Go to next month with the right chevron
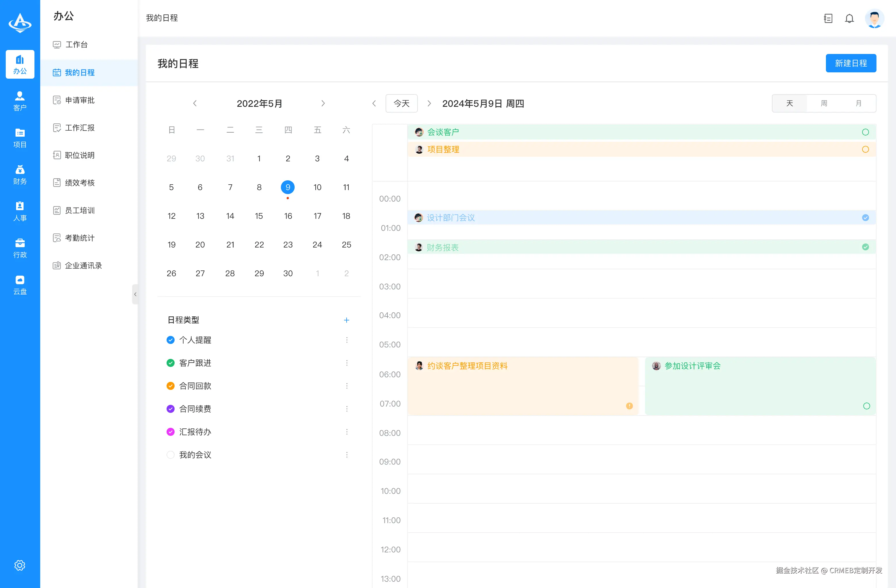Viewport: 896px width, 588px height. pos(323,103)
